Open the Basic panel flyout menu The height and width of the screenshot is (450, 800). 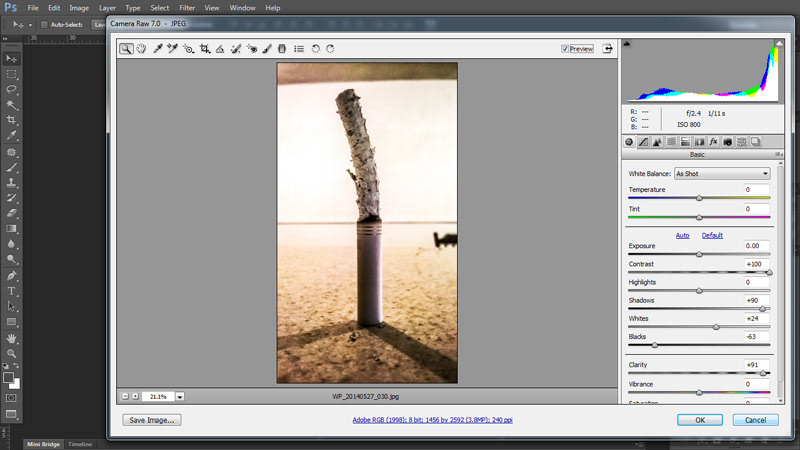[x=776, y=155]
